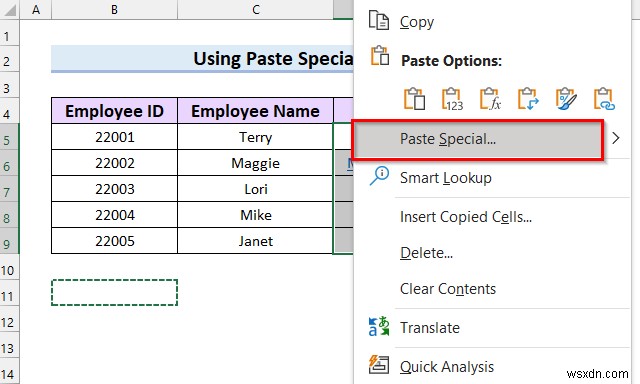Select row 1 header
The height and width of the screenshot is (384, 640).
coord(9,33)
